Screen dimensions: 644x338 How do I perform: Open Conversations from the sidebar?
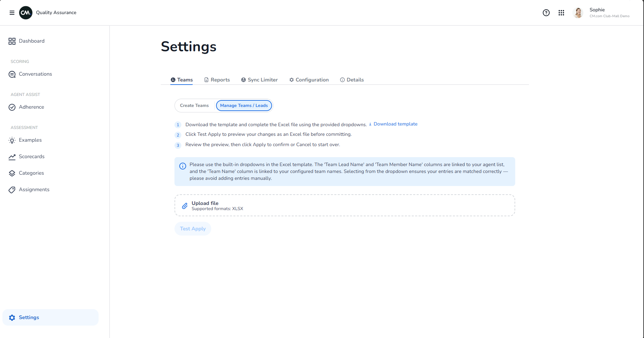[50, 74]
